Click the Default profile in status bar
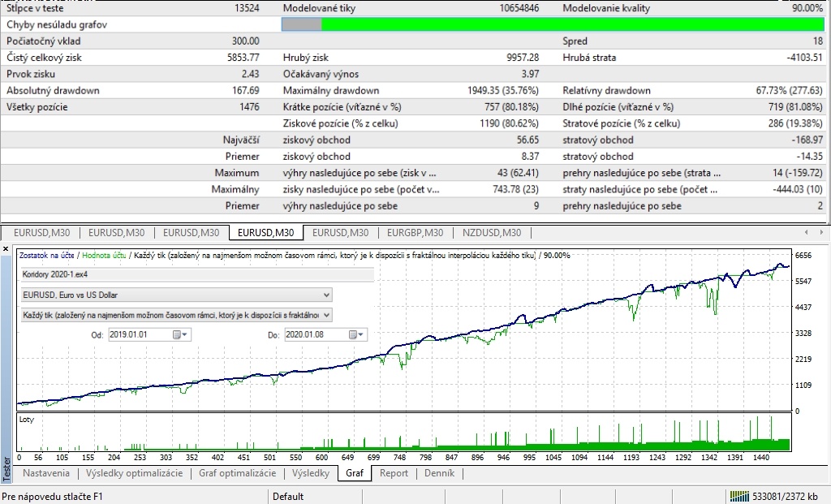 pyautogui.click(x=288, y=497)
